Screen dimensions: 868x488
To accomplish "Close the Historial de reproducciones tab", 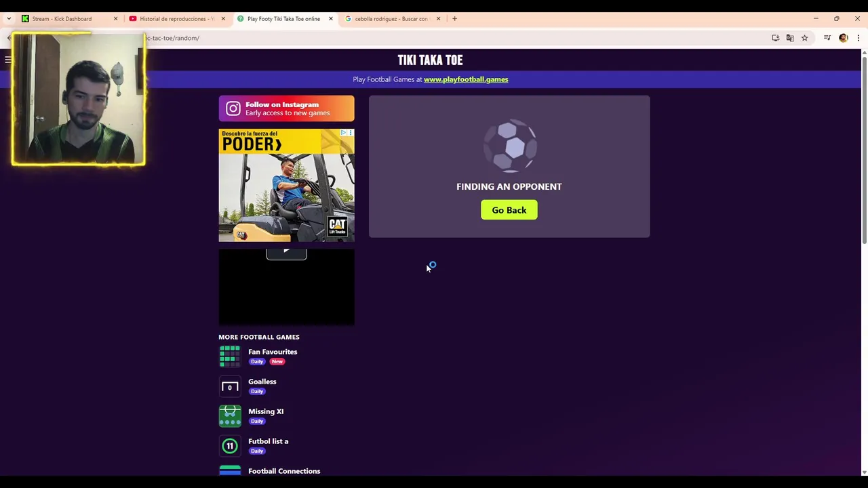I will tap(223, 19).
